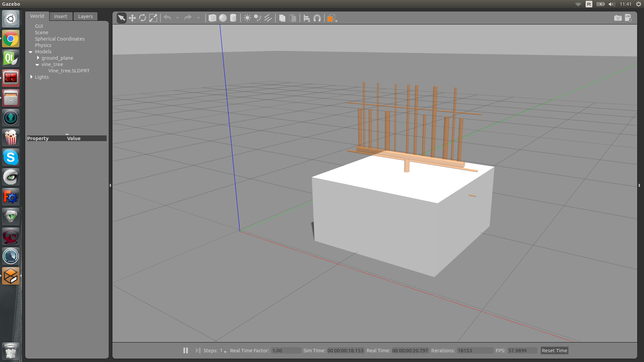
Task: Collapse the Models tree node
Action: [x=31, y=52]
